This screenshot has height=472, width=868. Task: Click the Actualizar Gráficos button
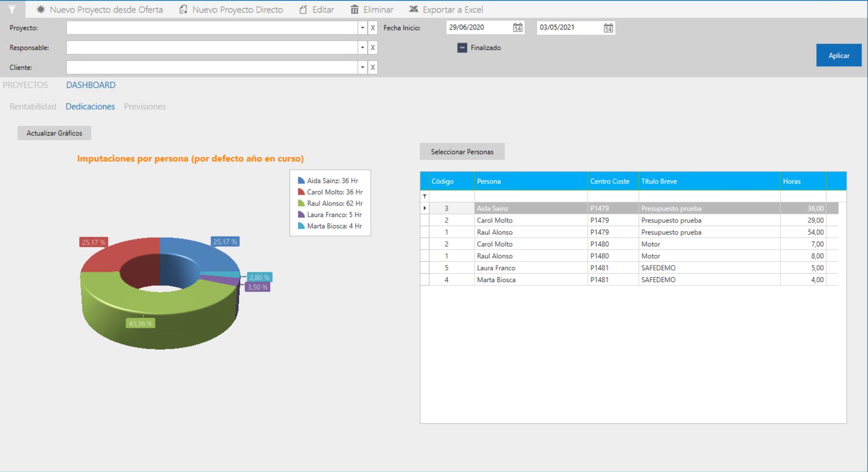54,133
